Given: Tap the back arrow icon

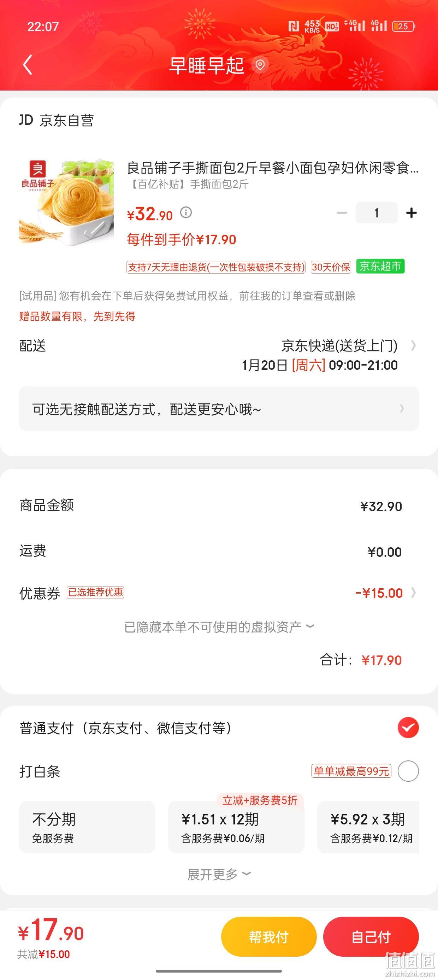Looking at the screenshot, I should pos(28,65).
